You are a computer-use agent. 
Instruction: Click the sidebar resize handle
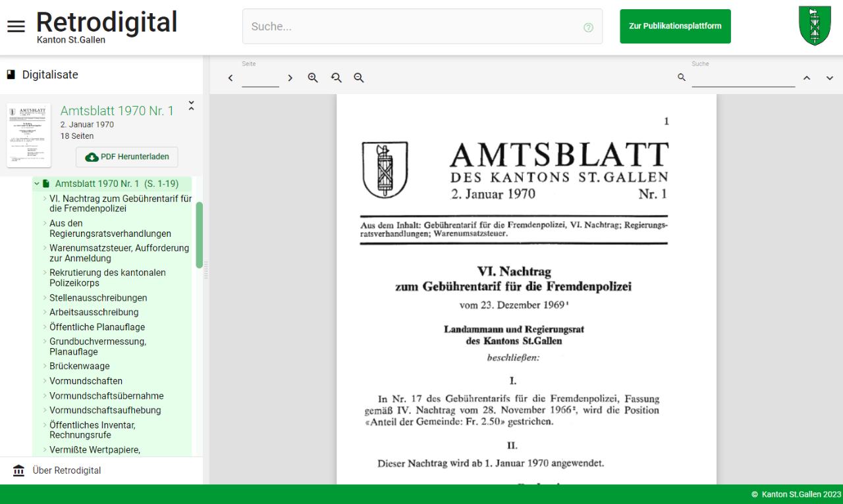point(206,270)
